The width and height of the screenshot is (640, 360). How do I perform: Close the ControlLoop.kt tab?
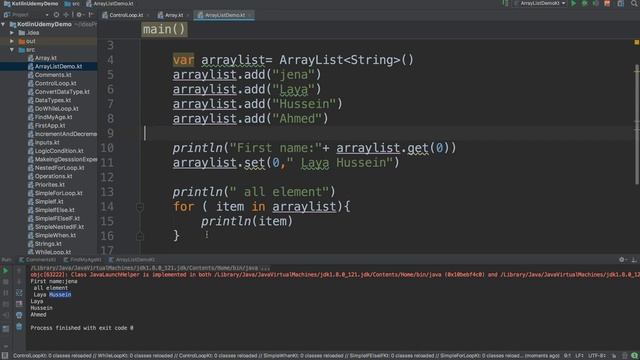tap(148, 16)
